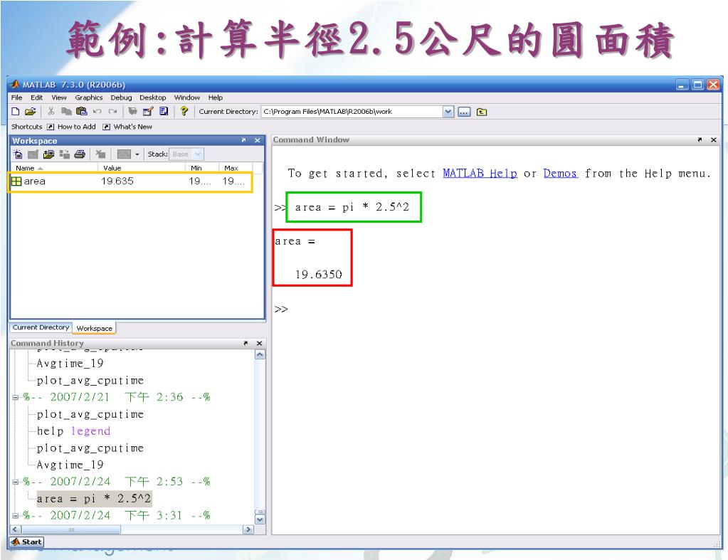The image size is (728, 560).
Task: Select the last Avgtime_19 history entry
Action: tap(70, 465)
